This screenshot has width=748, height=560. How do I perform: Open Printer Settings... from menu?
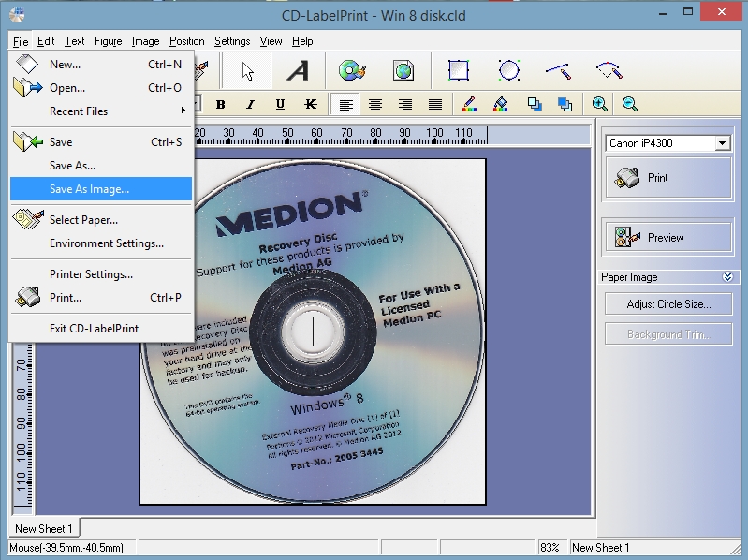pyautogui.click(x=101, y=274)
